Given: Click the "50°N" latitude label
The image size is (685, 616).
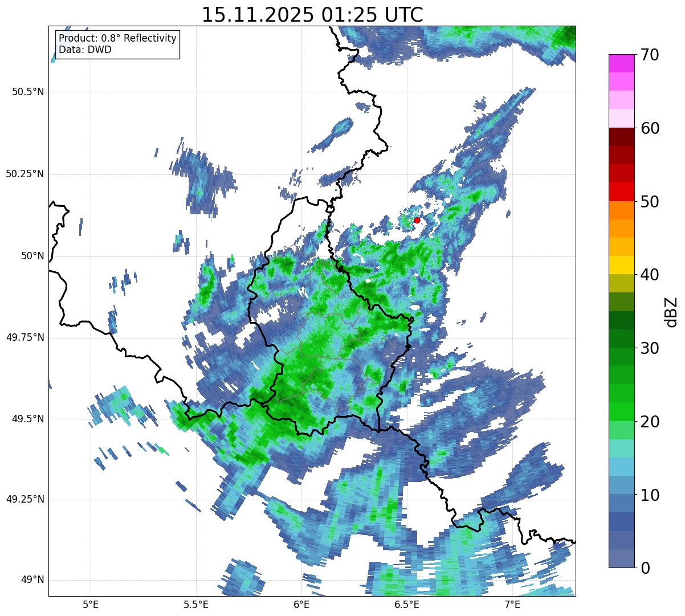Looking at the screenshot, I should [32, 256].
